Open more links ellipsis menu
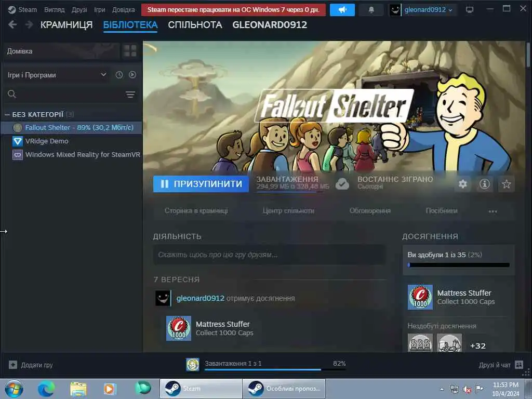The height and width of the screenshot is (399, 532). [493, 211]
